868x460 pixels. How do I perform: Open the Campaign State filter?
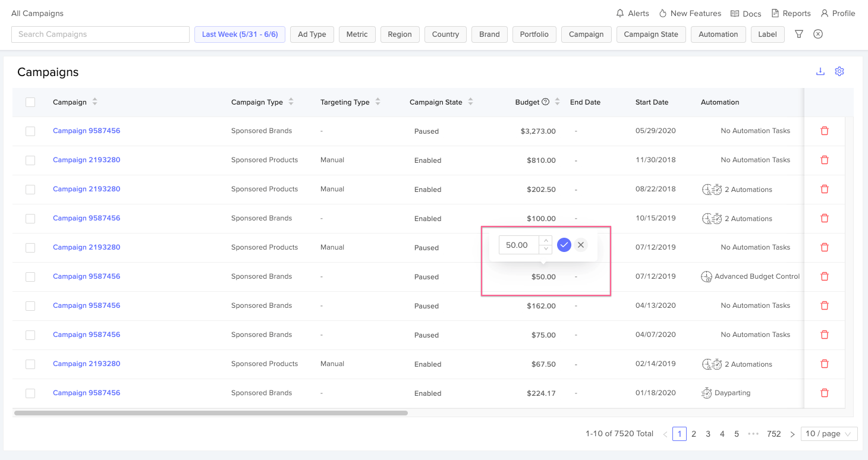click(651, 34)
